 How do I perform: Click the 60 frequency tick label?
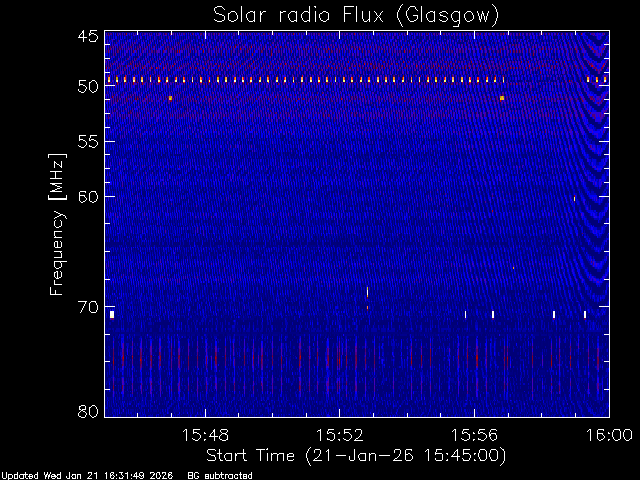coord(88,197)
